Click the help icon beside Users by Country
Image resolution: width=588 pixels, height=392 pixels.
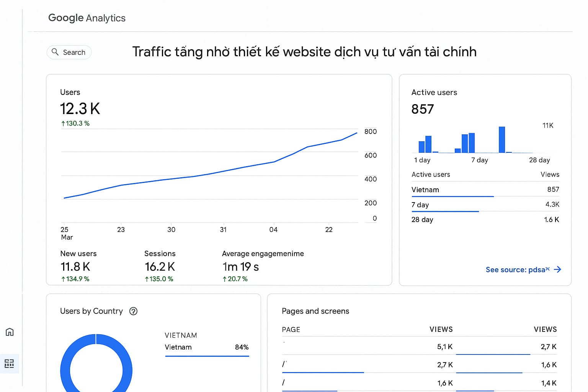click(x=133, y=311)
